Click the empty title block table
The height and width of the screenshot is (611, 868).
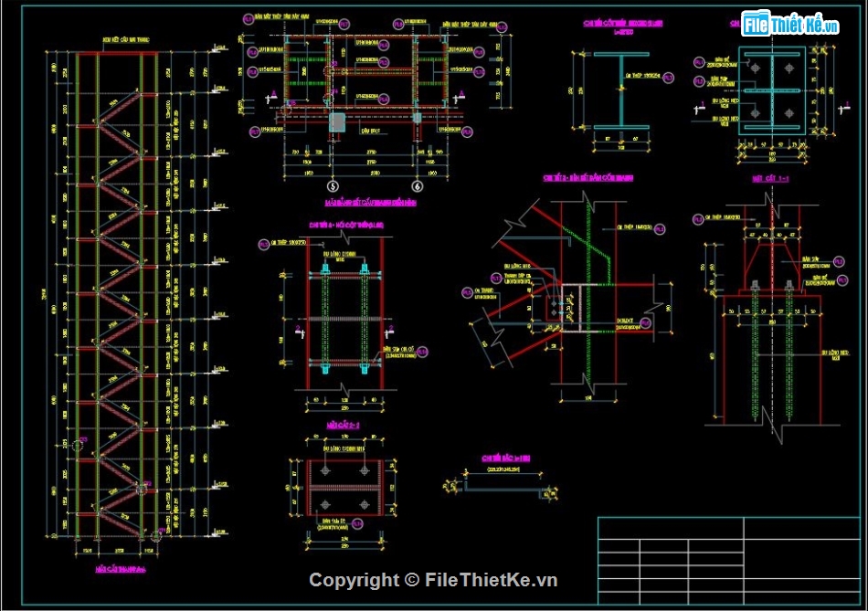729,561
